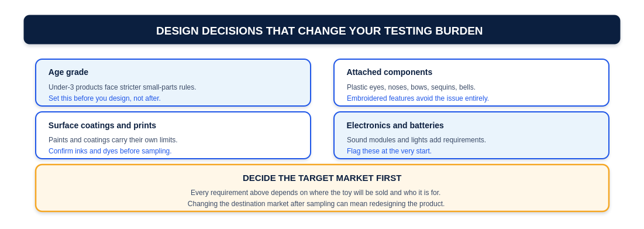This screenshot has height=229, width=644.
Task: Select the Surface coatings and prints heading
Action: pyautogui.click(x=102, y=125)
